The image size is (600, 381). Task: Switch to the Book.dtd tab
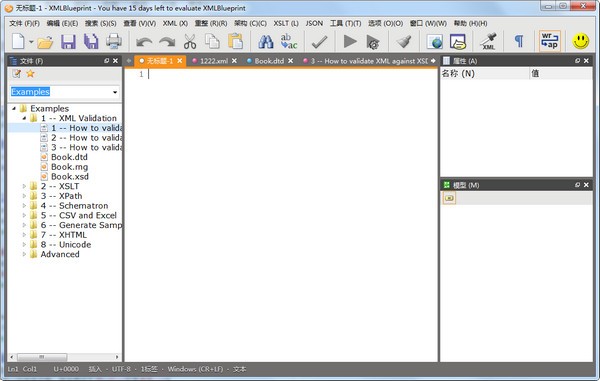[x=269, y=61]
